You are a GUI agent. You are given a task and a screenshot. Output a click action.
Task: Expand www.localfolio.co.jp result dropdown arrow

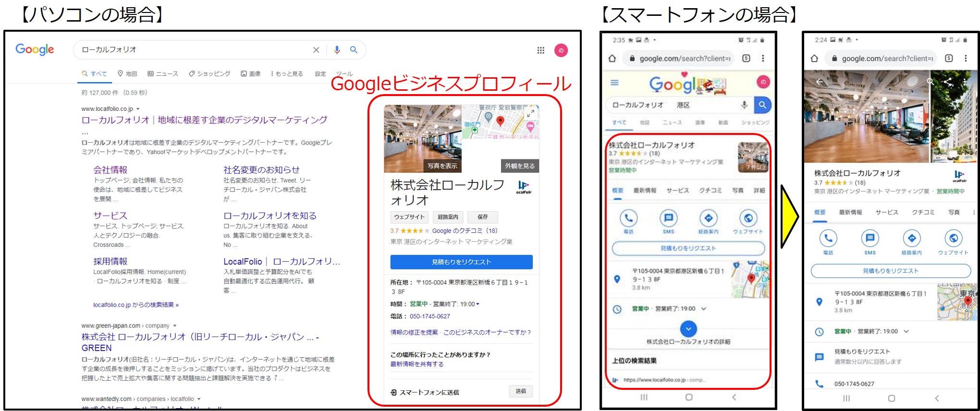(x=138, y=109)
